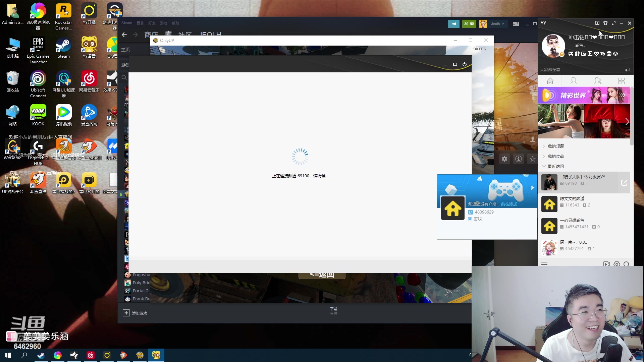Open YY search magnifier at bottom
Viewport: 644px width, 362px height.
(x=626, y=264)
